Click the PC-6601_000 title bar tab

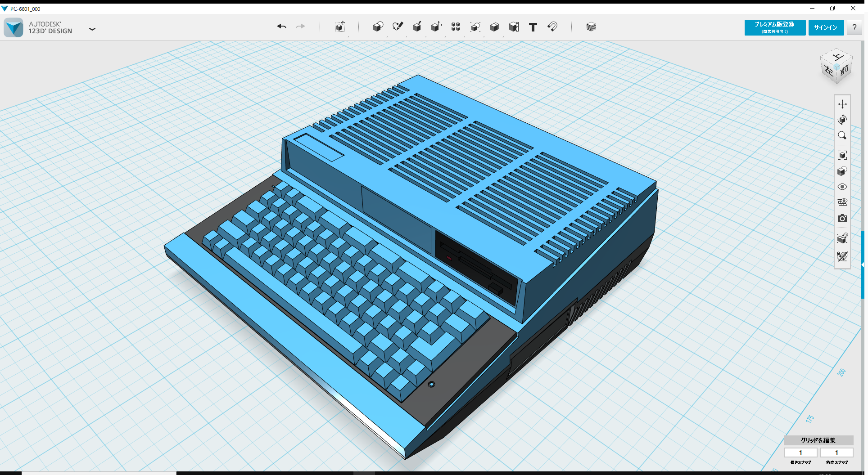[x=26, y=9]
